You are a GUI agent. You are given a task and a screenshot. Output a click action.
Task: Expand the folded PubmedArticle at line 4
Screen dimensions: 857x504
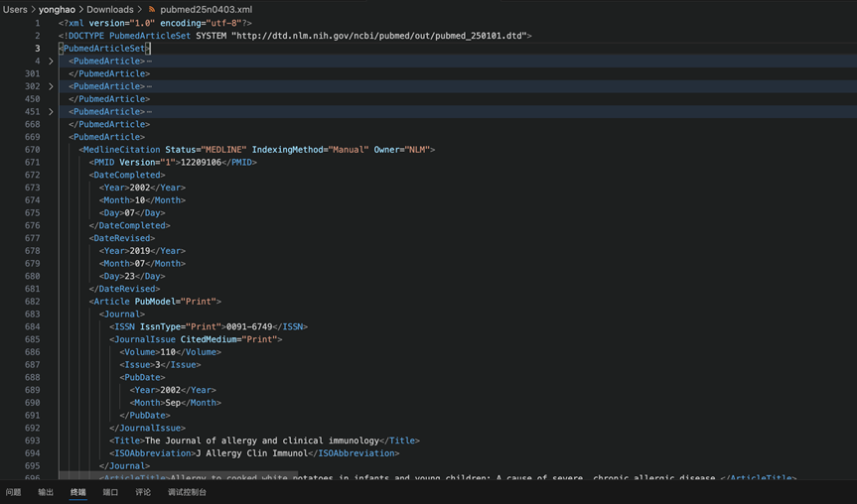(x=51, y=62)
